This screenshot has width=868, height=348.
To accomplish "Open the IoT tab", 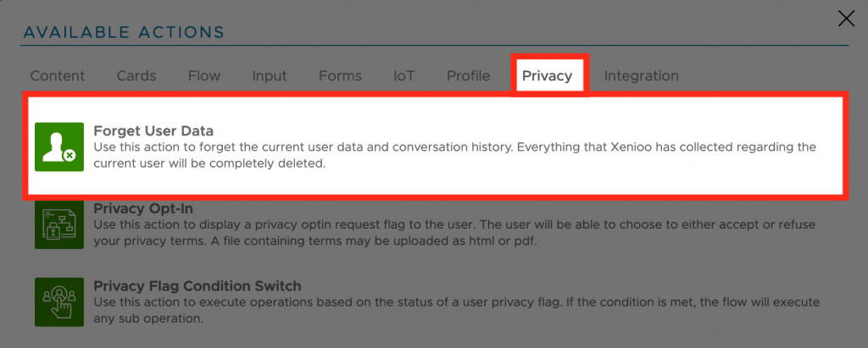I will (404, 76).
